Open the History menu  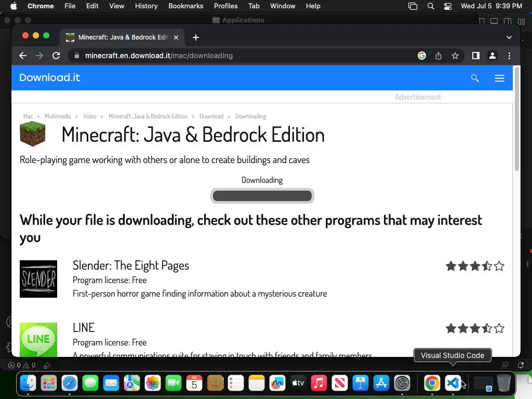pos(146,6)
